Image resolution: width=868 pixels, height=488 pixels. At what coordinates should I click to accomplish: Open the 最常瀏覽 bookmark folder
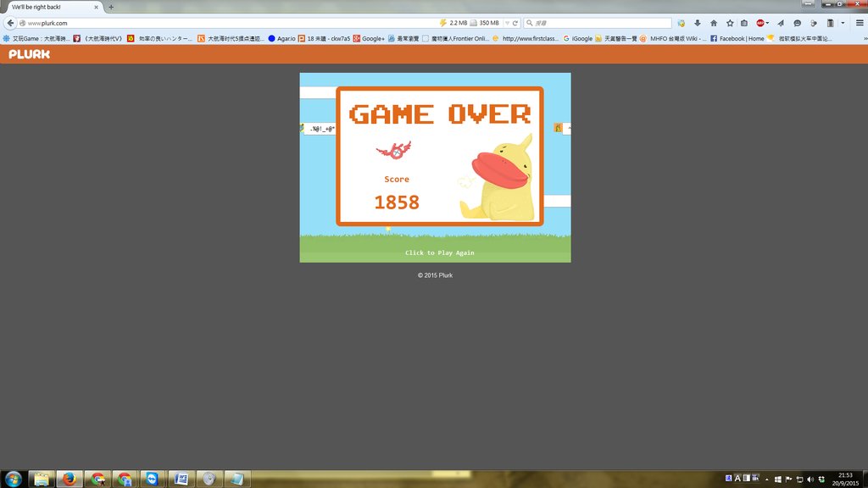[x=403, y=39]
